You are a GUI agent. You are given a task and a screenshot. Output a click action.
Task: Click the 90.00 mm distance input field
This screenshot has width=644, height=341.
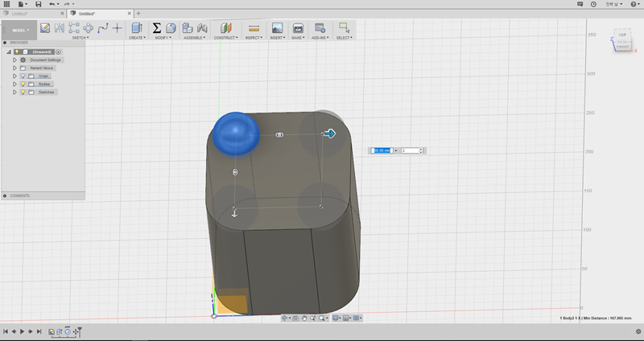(x=382, y=150)
